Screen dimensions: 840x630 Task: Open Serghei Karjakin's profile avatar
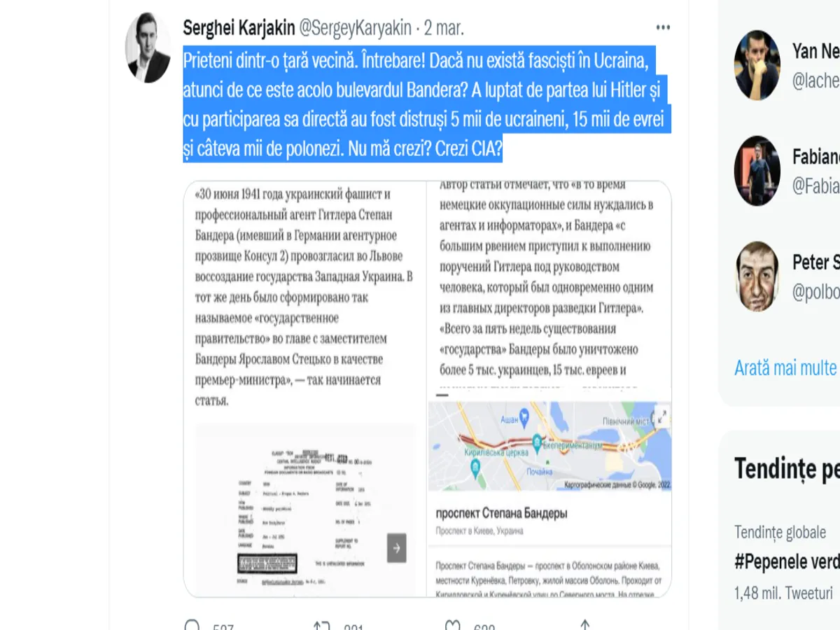tap(148, 48)
